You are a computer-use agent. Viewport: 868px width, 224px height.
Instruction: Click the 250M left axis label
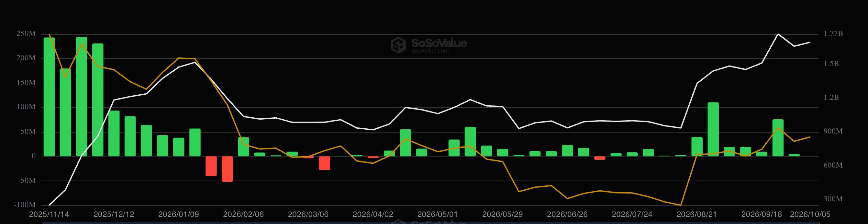(26, 34)
